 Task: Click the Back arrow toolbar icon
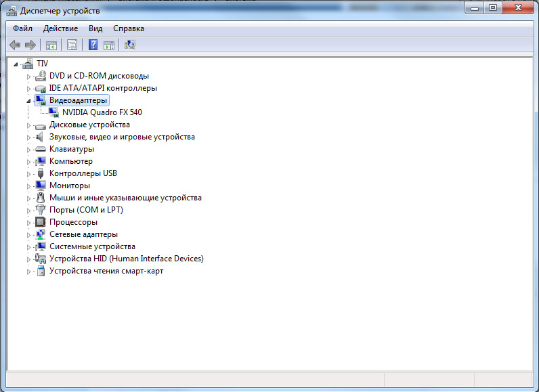point(15,45)
